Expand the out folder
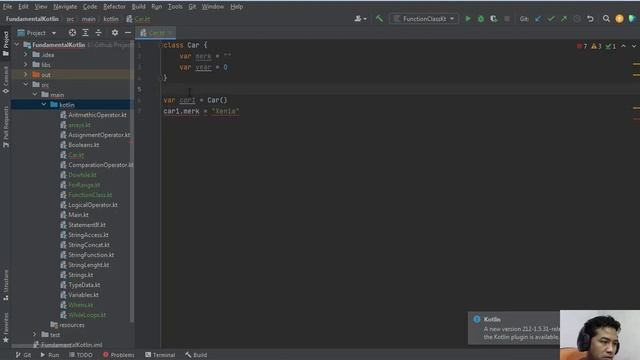640x360 pixels. point(25,75)
